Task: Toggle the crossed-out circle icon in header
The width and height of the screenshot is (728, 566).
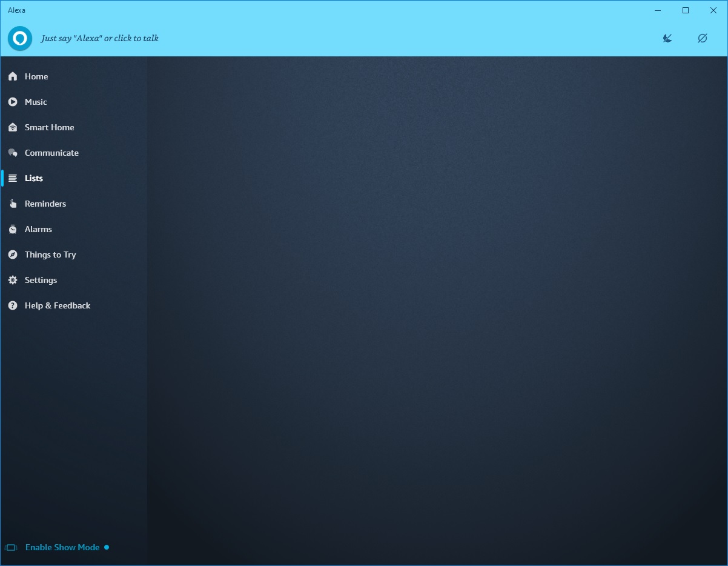Action: (702, 38)
